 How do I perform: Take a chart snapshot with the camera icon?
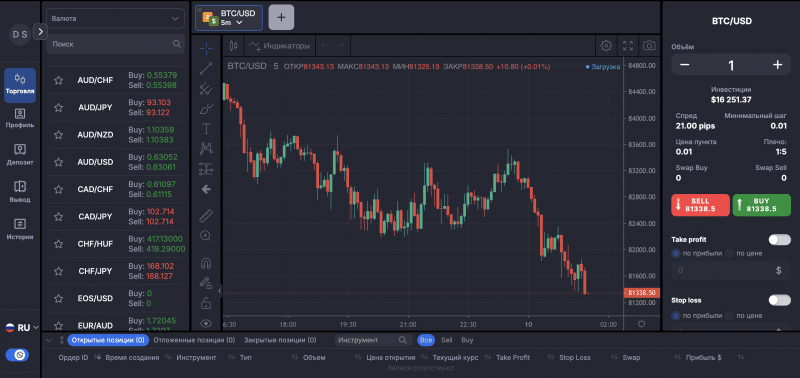point(649,46)
